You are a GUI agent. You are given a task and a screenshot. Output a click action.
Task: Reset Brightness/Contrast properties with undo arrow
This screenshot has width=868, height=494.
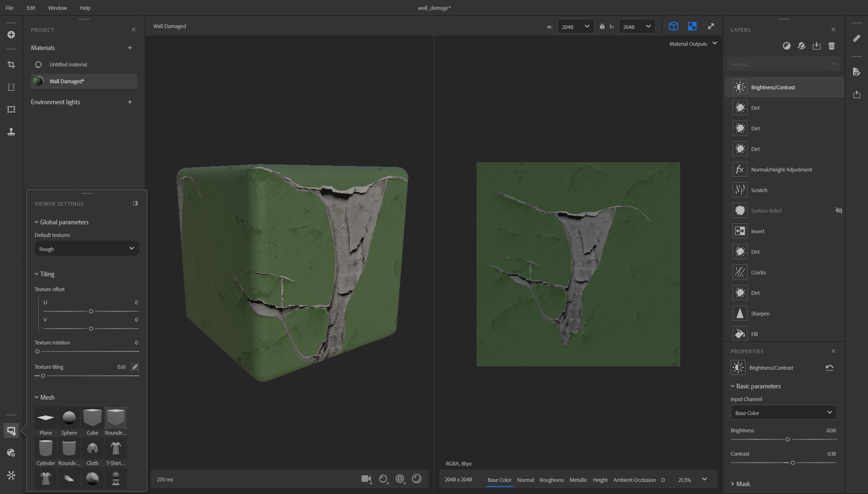829,368
